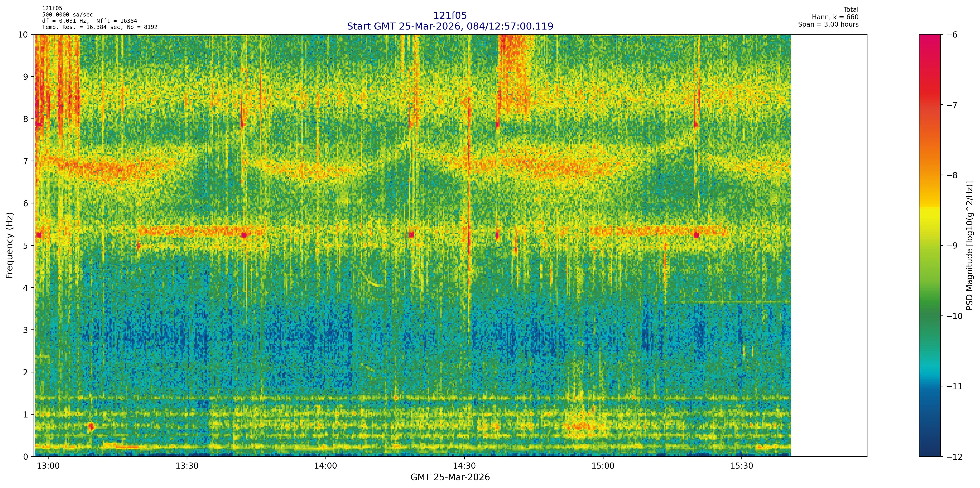
Task: Click the blank white area right of the spectrogram
Action: [829, 246]
